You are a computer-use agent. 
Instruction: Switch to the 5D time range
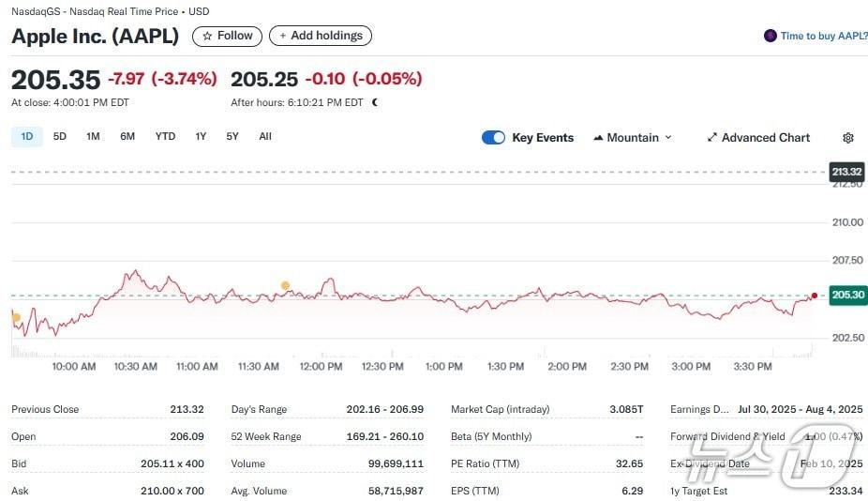pyautogui.click(x=60, y=137)
